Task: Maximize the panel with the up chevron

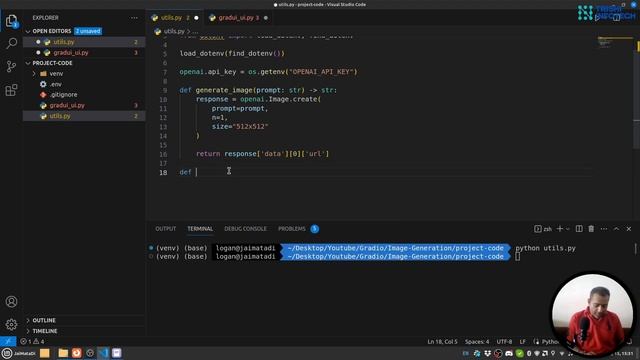Action: [x=616, y=229]
